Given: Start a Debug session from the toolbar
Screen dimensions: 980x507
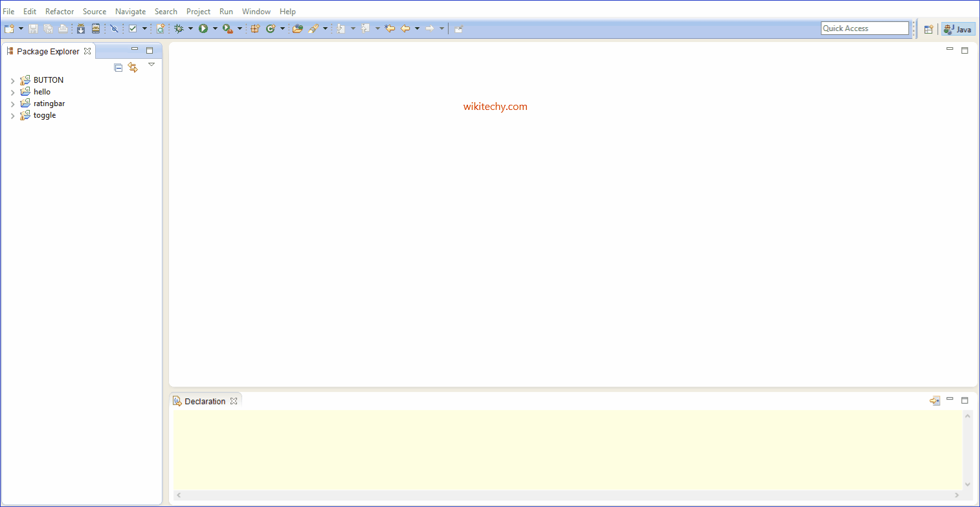Looking at the screenshot, I should tap(179, 28).
